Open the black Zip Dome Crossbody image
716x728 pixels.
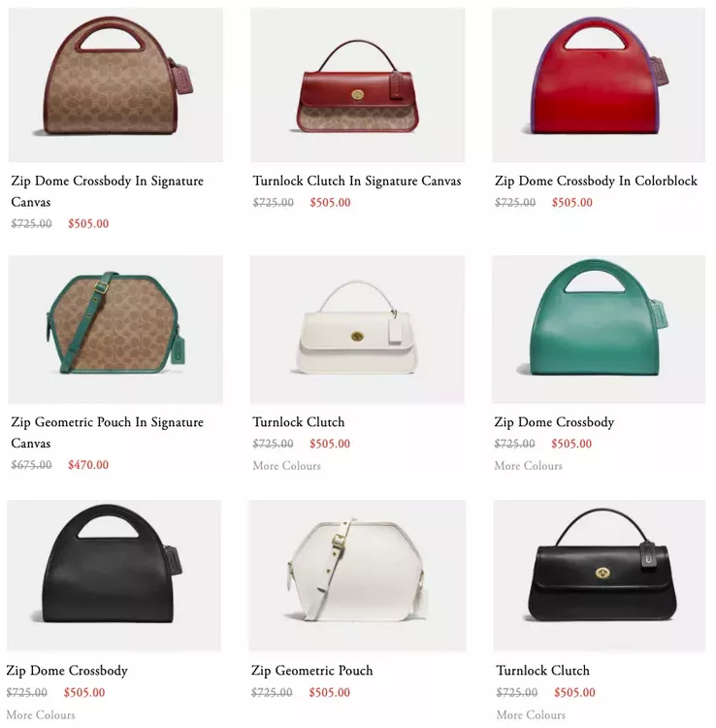tap(114, 576)
